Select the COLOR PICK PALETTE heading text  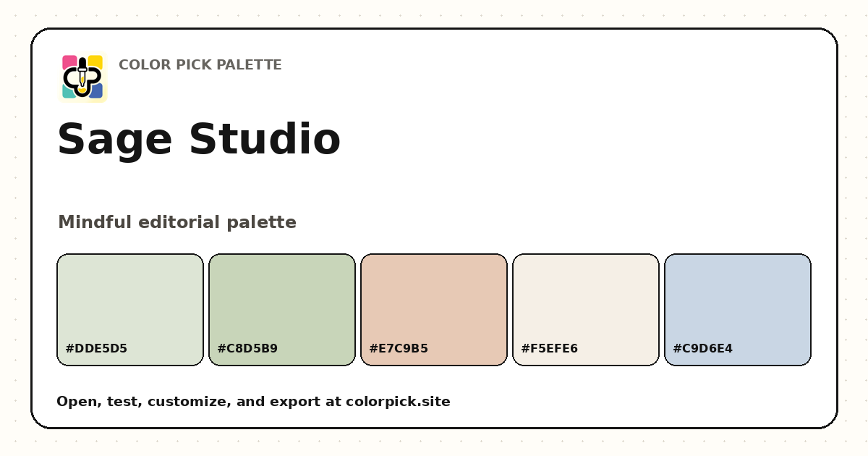pyautogui.click(x=200, y=65)
